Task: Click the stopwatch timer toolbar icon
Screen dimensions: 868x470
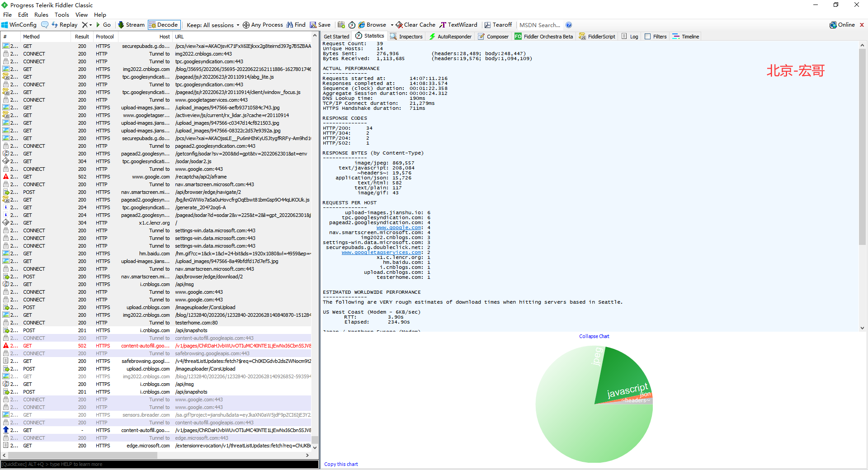Action: [x=352, y=25]
